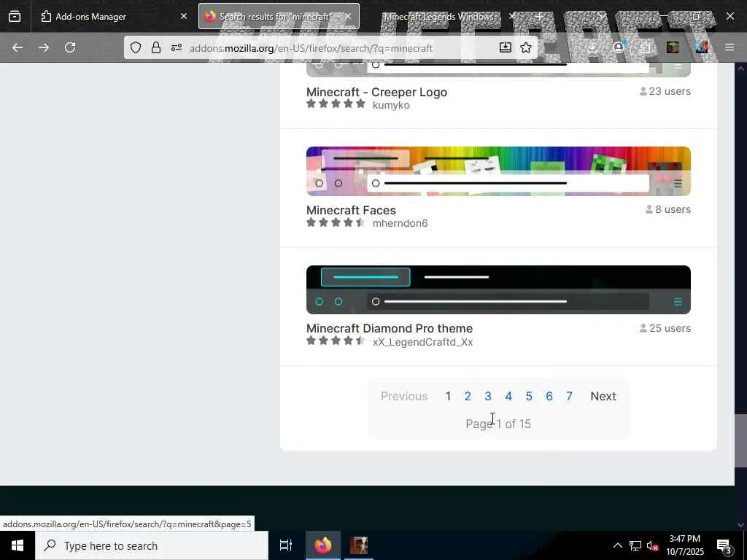Open the tracking protection shield icon
The width and height of the screenshot is (747, 560).
click(136, 47)
